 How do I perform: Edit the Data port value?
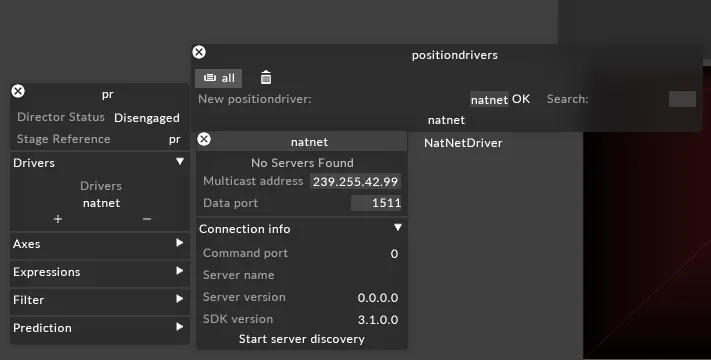[376, 203]
